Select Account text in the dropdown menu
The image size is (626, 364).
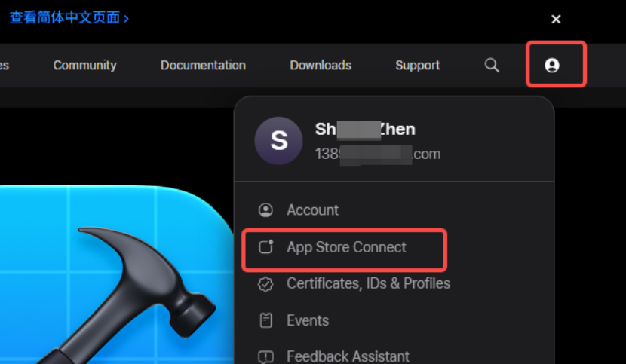point(312,210)
